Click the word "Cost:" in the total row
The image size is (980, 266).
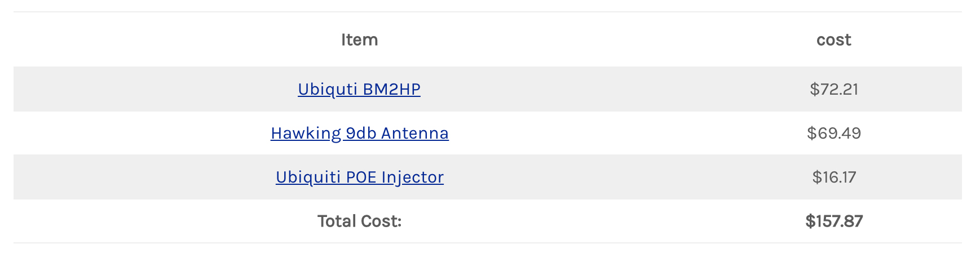pos(381,221)
